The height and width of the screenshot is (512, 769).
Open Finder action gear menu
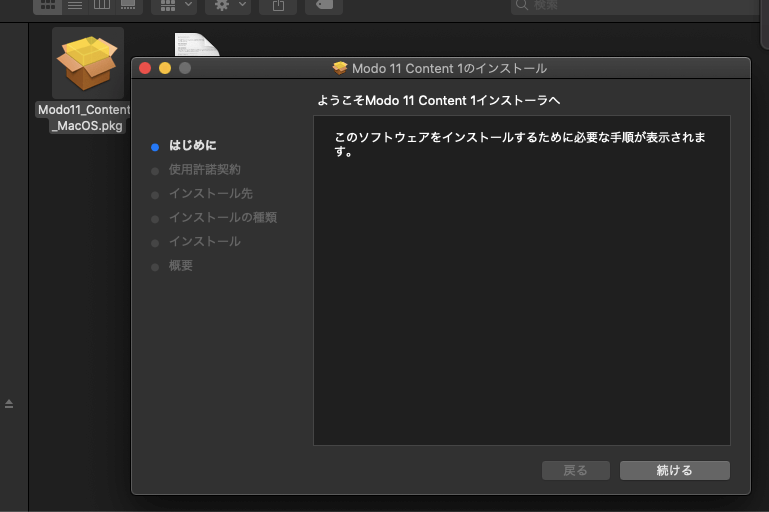(228, 5)
